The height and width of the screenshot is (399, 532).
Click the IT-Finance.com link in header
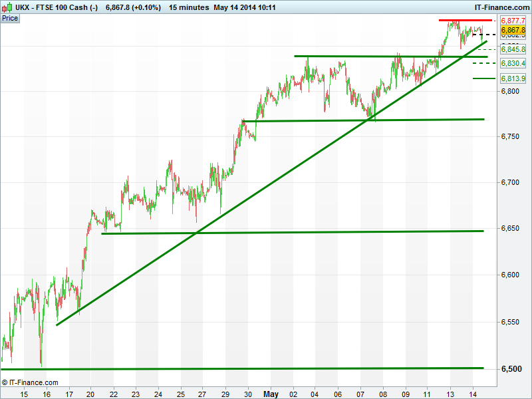(502, 7)
